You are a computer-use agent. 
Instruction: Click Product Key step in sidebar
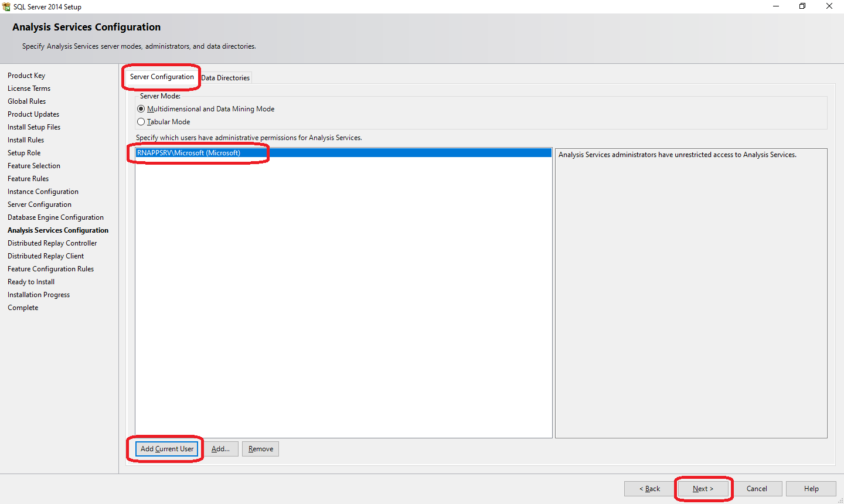tap(26, 76)
